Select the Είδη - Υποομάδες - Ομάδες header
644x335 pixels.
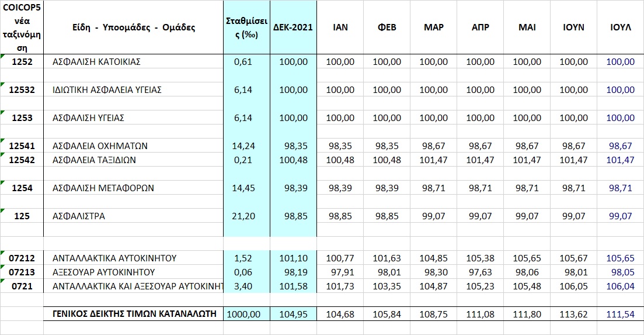tap(134, 27)
